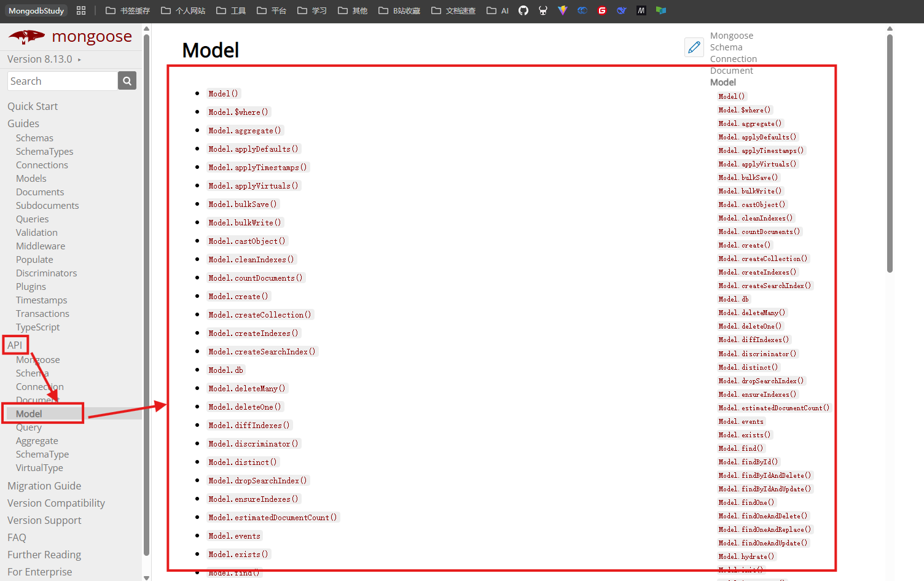
Task: Open For Enterprise page
Action: [39, 572]
